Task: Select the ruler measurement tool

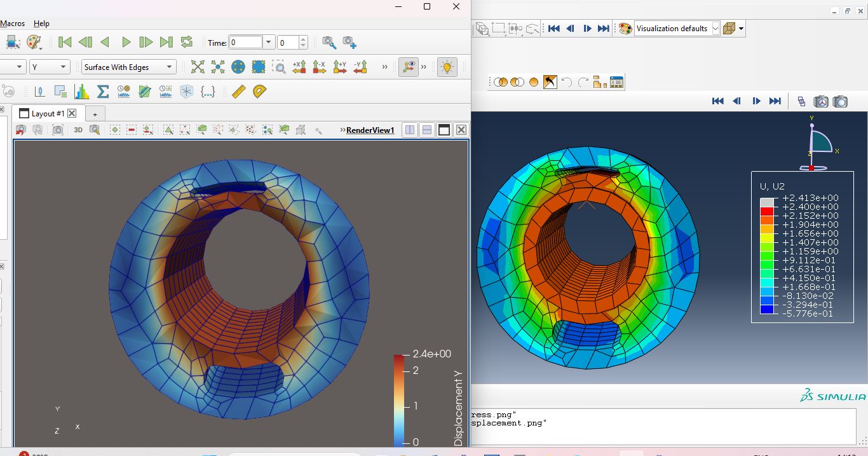Action: (239, 92)
